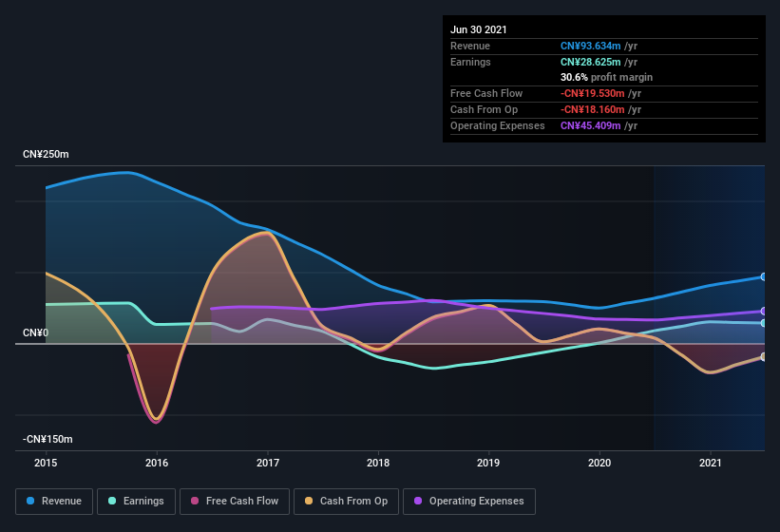Click the CN¥0 y-axis label
The image size is (780, 532).
tap(35, 332)
